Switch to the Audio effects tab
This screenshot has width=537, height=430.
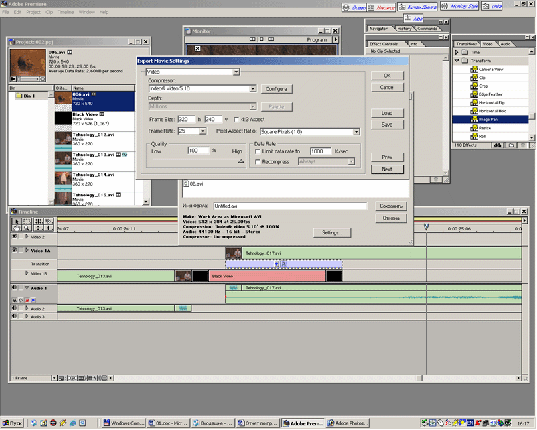click(505, 44)
